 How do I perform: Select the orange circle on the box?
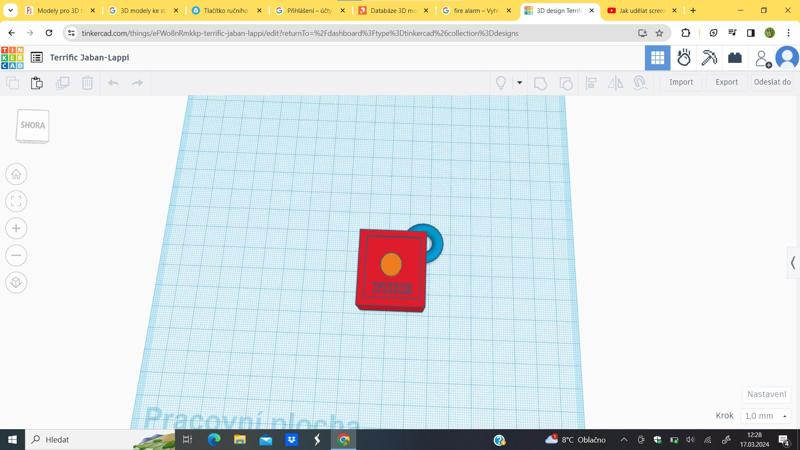click(391, 264)
